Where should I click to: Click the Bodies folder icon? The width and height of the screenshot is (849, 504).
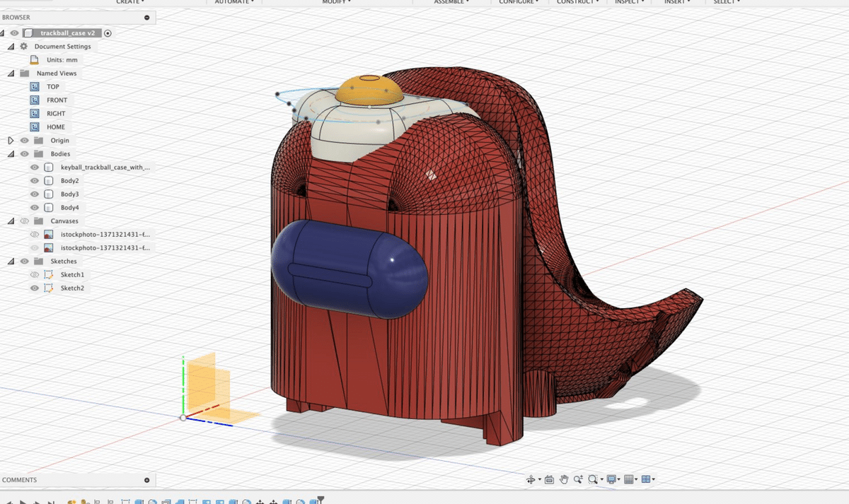click(38, 154)
